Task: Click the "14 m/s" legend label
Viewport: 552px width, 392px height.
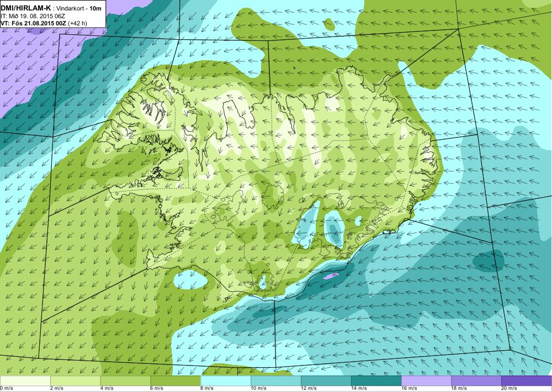Action: click(359, 388)
